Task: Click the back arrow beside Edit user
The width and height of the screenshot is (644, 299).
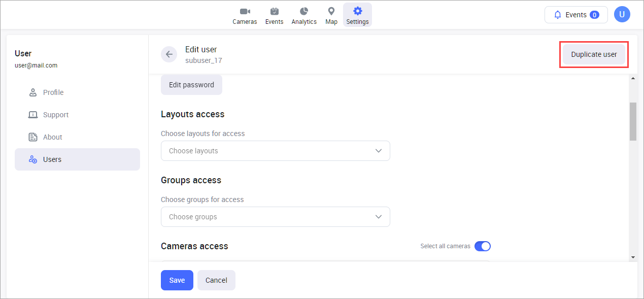Action: (x=169, y=54)
